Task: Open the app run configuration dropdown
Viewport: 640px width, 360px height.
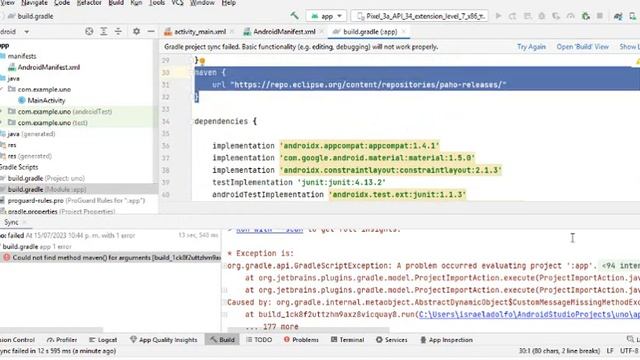Action: [x=326, y=16]
